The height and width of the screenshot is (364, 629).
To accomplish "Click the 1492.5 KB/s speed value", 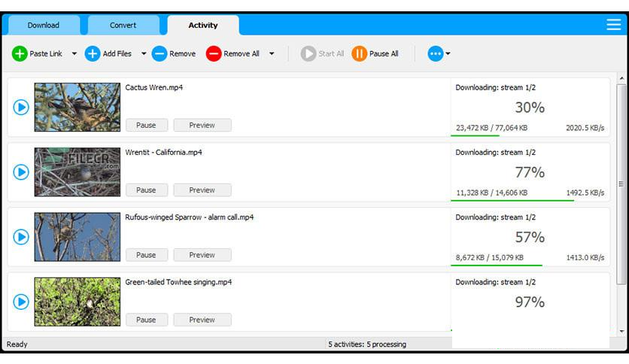I will [x=585, y=193].
